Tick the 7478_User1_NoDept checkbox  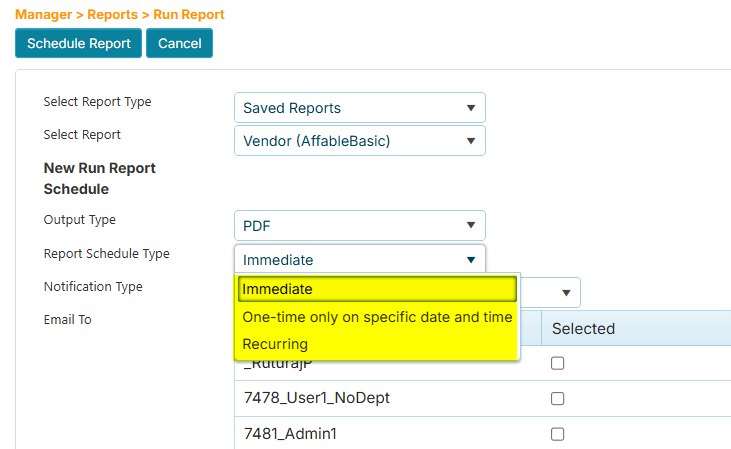(x=558, y=398)
